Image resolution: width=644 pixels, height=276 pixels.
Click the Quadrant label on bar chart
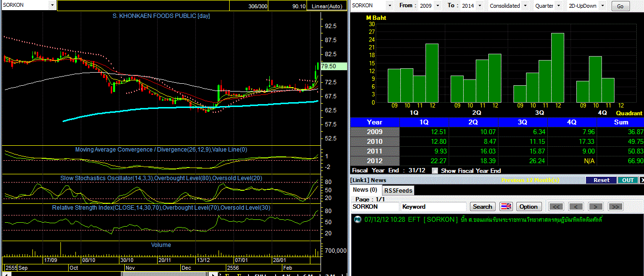(629, 113)
